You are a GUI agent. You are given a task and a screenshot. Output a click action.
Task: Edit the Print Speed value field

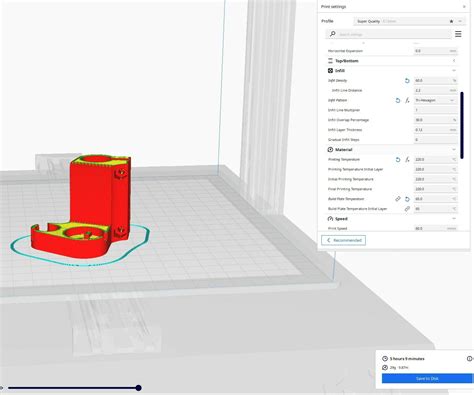pyautogui.click(x=435, y=229)
